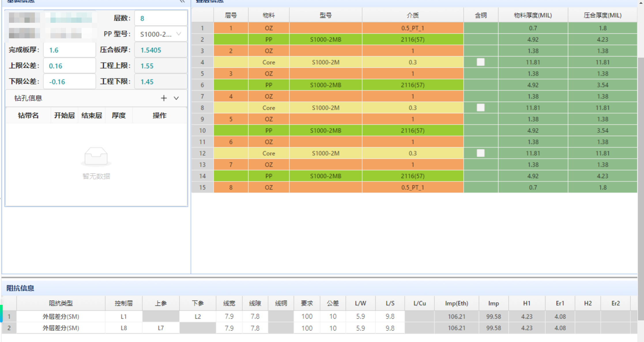This screenshot has height=342, width=644.
Task: Click the 物料厚度(MIL) column header
Action: point(533,15)
